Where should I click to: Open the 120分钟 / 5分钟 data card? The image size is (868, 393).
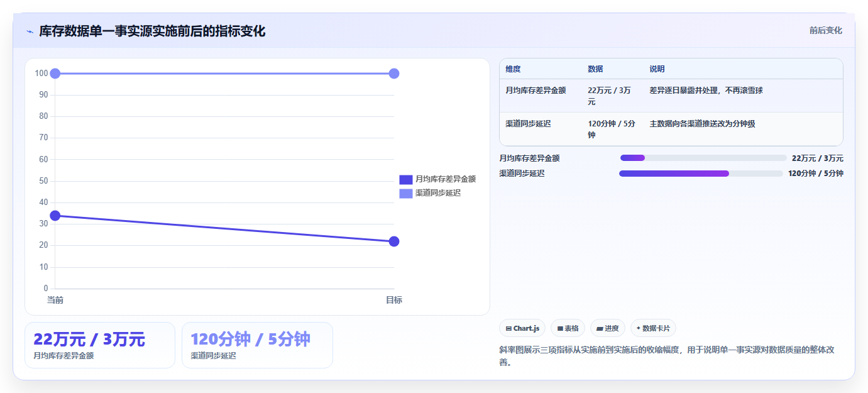[257, 345]
